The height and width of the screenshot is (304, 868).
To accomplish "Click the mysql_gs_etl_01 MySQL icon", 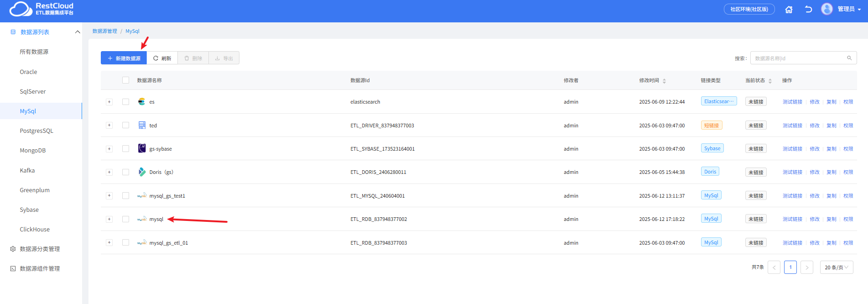I will pos(142,242).
